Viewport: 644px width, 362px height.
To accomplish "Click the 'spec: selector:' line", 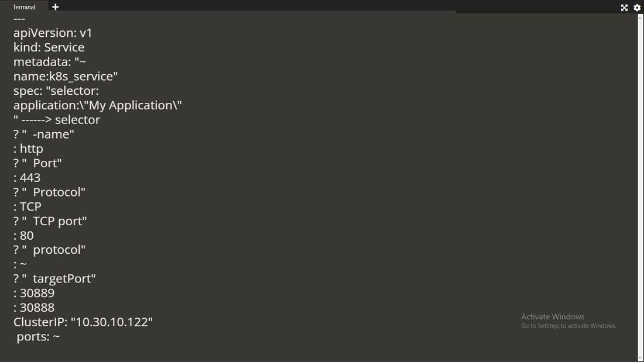I will pyautogui.click(x=56, y=91).
